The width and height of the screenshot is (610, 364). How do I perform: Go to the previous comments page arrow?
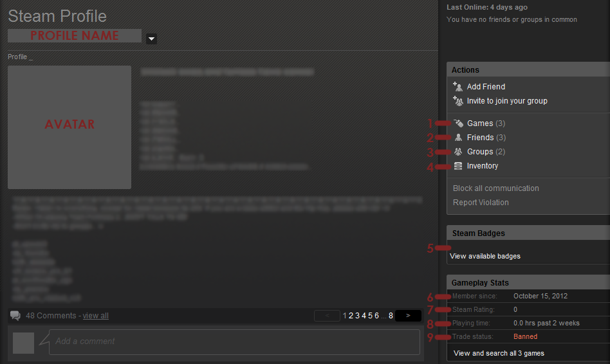pyautogui.click(x=327, y=315)
